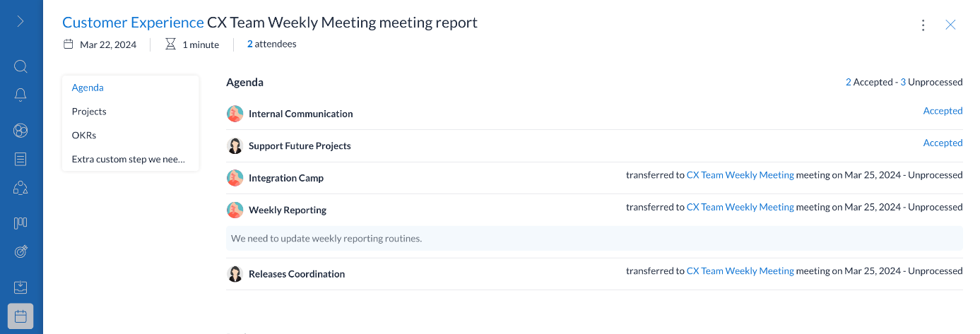Image resolution: width=980 pixels, height=334 pixels.
Task: Open Extra custom step section
Action: point(130,159)
